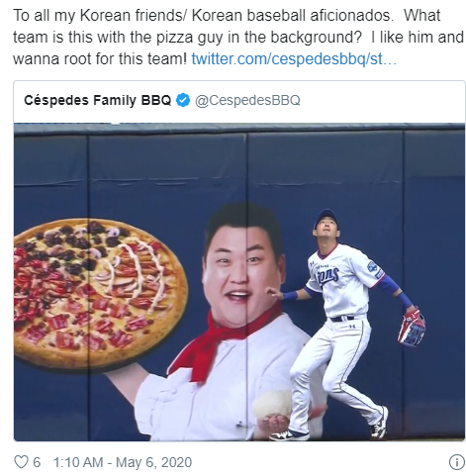
Task: Open the Céspedes Family BBQ profile name
Action: (x=98, y=100)
